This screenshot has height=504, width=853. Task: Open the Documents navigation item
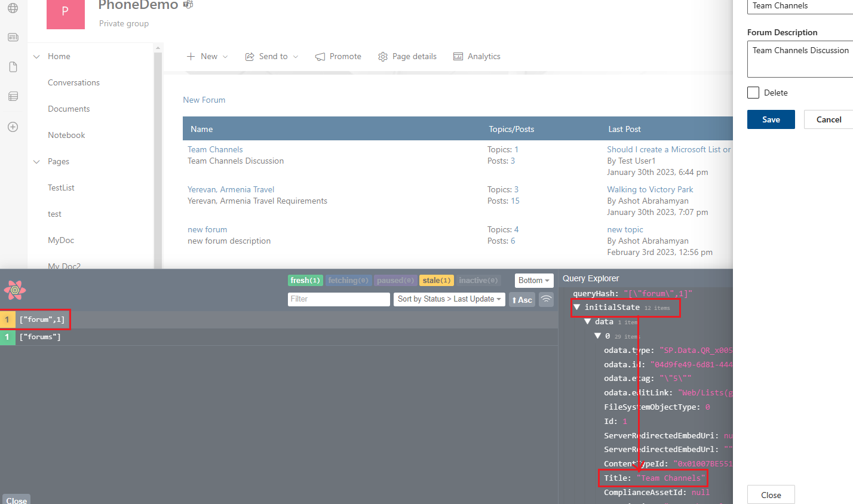[69, 109]
